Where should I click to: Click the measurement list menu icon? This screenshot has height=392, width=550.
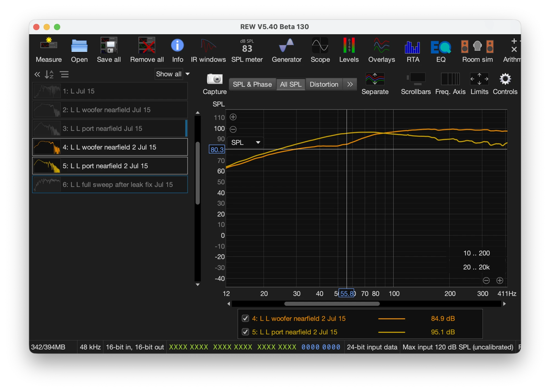click(64, 74)
